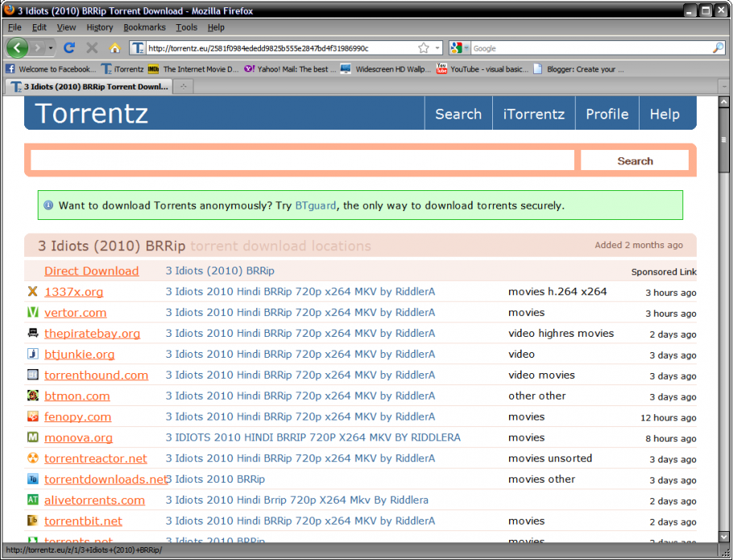Viewport: 733px width, 560px height.
Task: Click the vertor.com green V icon
Action: [33, 312]
